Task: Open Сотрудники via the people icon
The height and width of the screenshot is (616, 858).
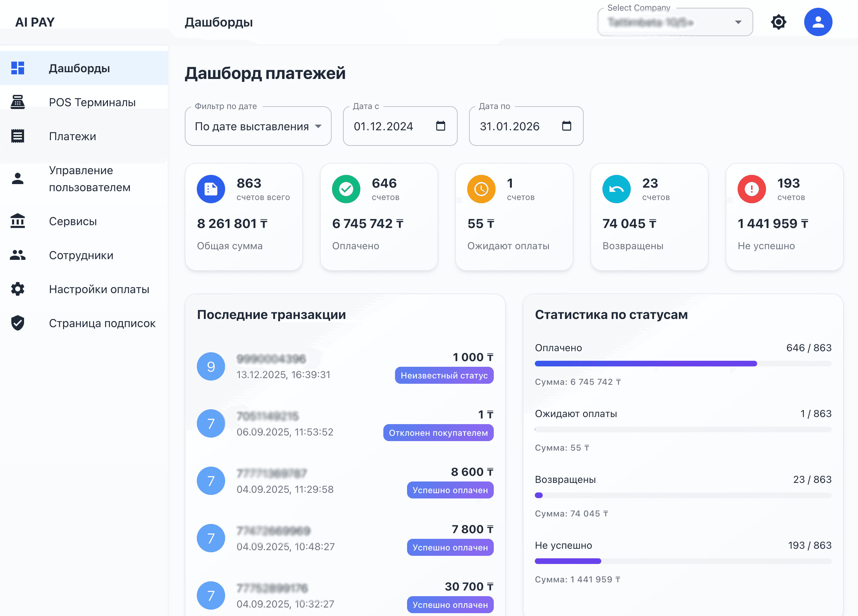Action: [17, 255]
